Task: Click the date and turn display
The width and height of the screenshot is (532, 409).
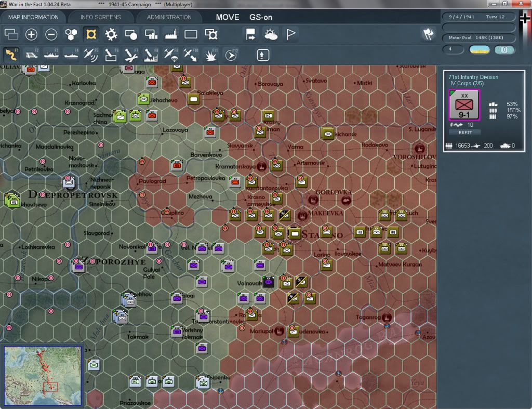Action: pos(478,17)
